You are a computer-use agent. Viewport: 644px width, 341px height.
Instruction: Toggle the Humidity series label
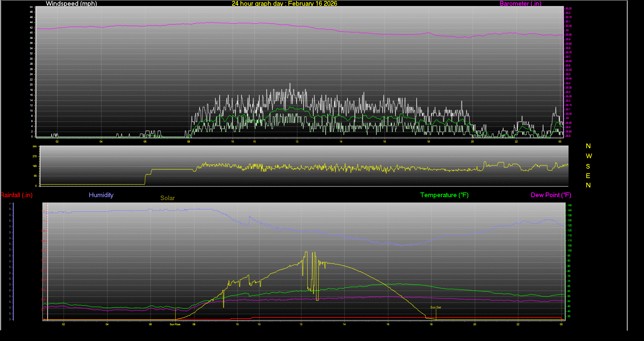click(x=101, y=195)
